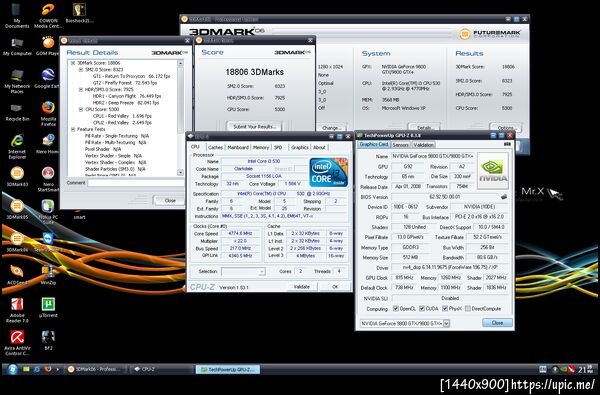Viewport: 600px width, 395px height.
Task: Launch 3DMark03 desktop shortcut
Action: pyautogui.click(x=17, y=176)
